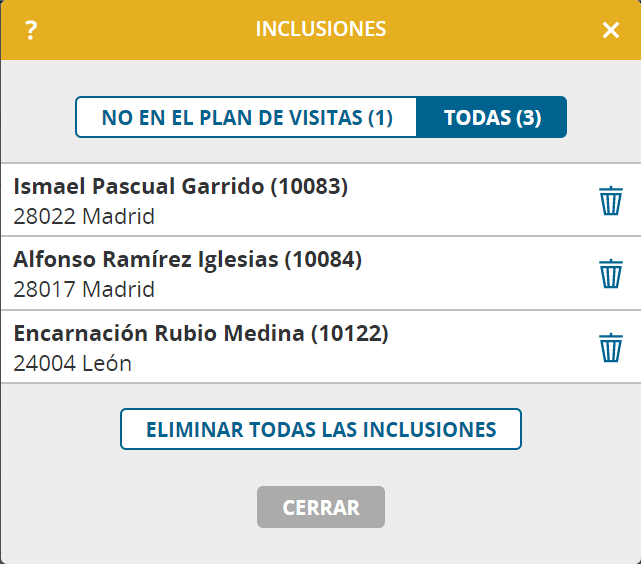
Task: Click Eliminar todas las inclusiones button
Action: [321, 429]
